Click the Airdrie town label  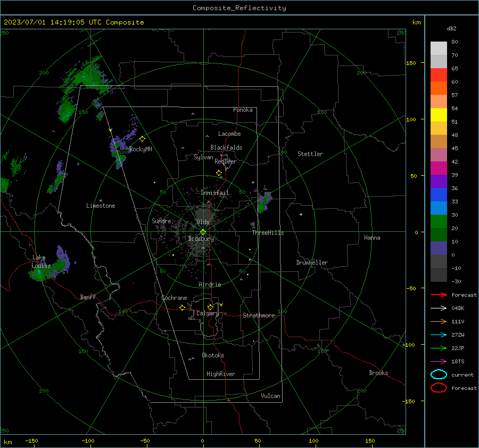point(210,284)
